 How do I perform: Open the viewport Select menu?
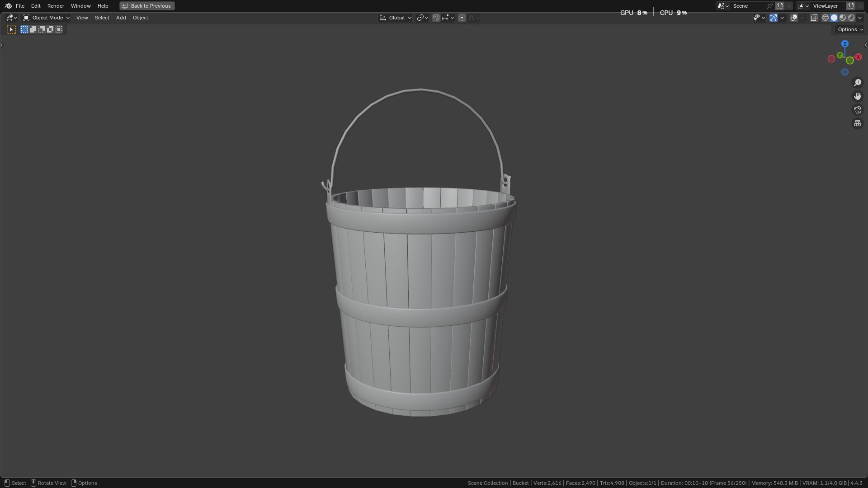click(x=102, y=18)
